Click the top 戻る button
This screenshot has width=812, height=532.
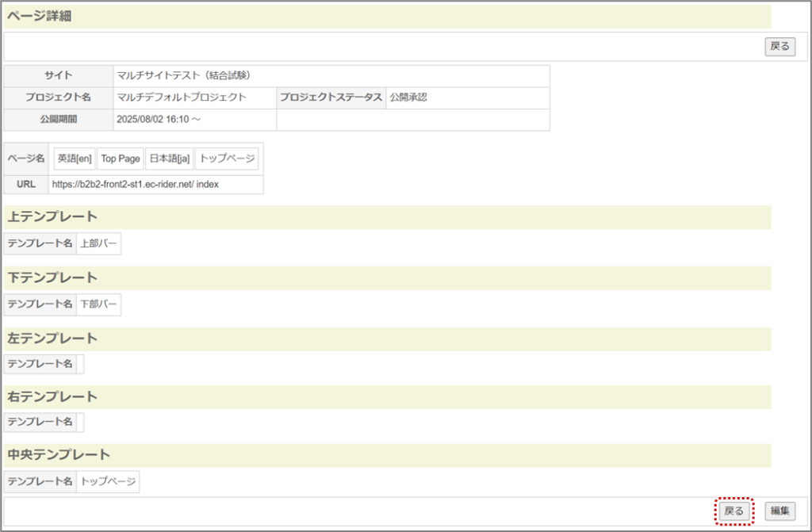[779, 46]
